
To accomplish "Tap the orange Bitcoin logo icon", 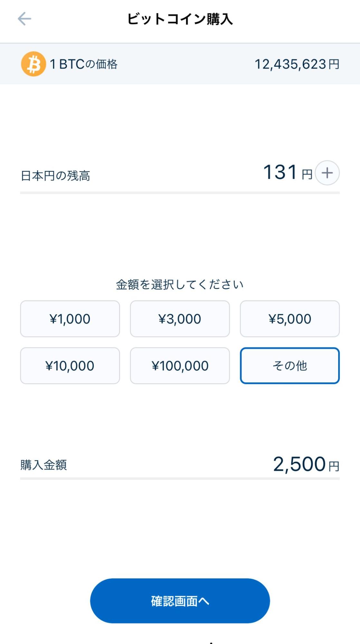I will [33, 64].
